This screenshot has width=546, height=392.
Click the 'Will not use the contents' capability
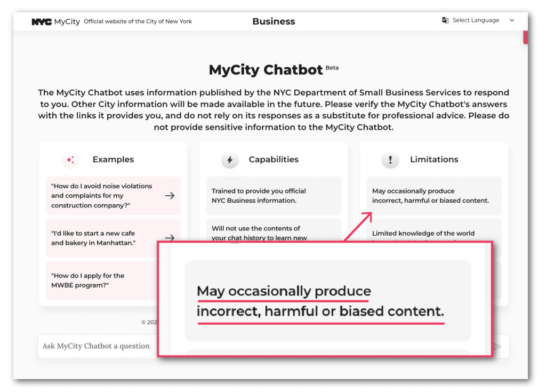274,230
